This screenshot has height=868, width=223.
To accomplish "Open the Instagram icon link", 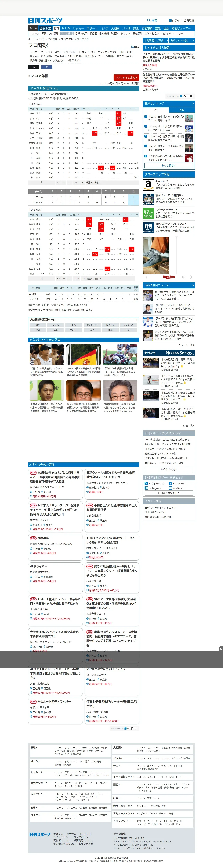I will click(146, 488).
